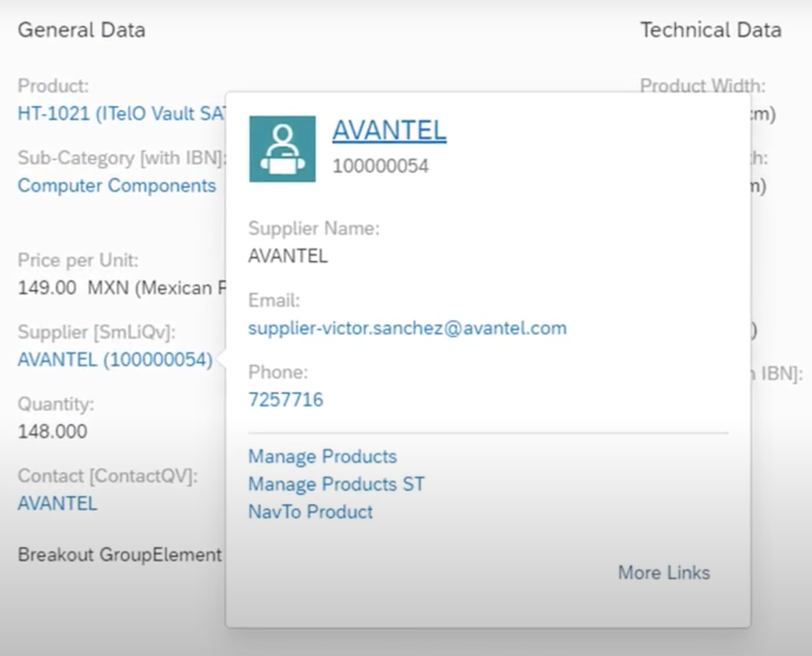Click the Phone label in the popover

(278, 372)
